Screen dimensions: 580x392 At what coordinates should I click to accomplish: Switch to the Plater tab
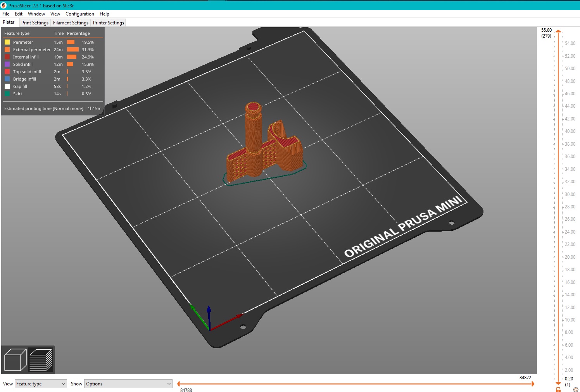pos(9,22)
